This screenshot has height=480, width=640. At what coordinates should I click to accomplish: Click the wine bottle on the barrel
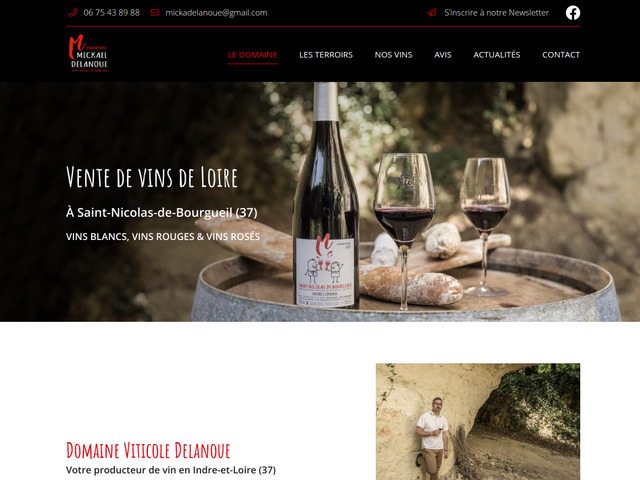pyautogui.click(x=326, y=196)
